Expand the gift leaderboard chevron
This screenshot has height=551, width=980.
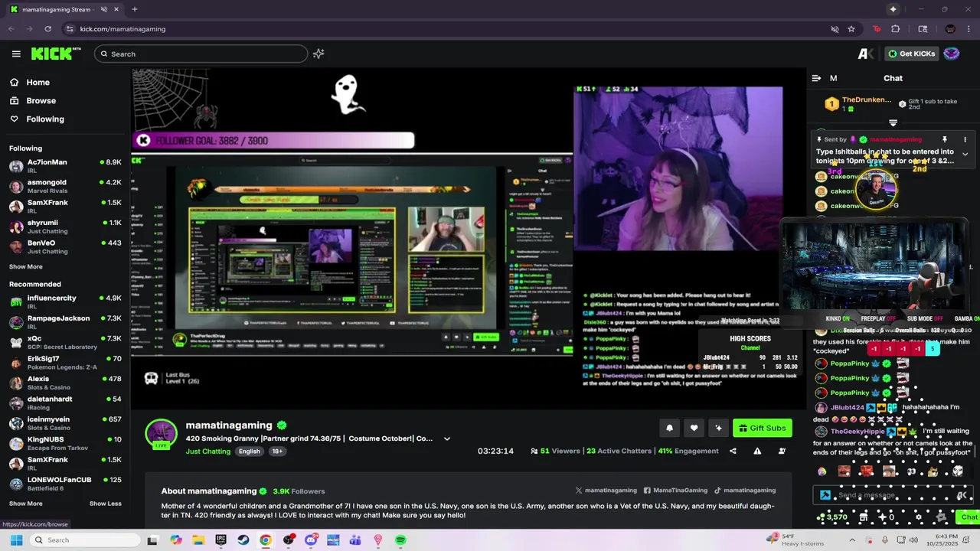(893, 122)
